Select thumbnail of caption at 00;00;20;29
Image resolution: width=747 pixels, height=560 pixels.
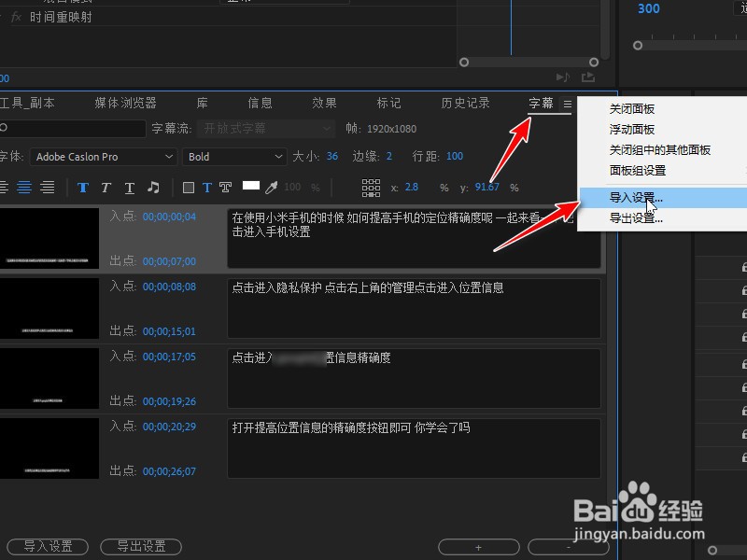[x=49, y=448]
